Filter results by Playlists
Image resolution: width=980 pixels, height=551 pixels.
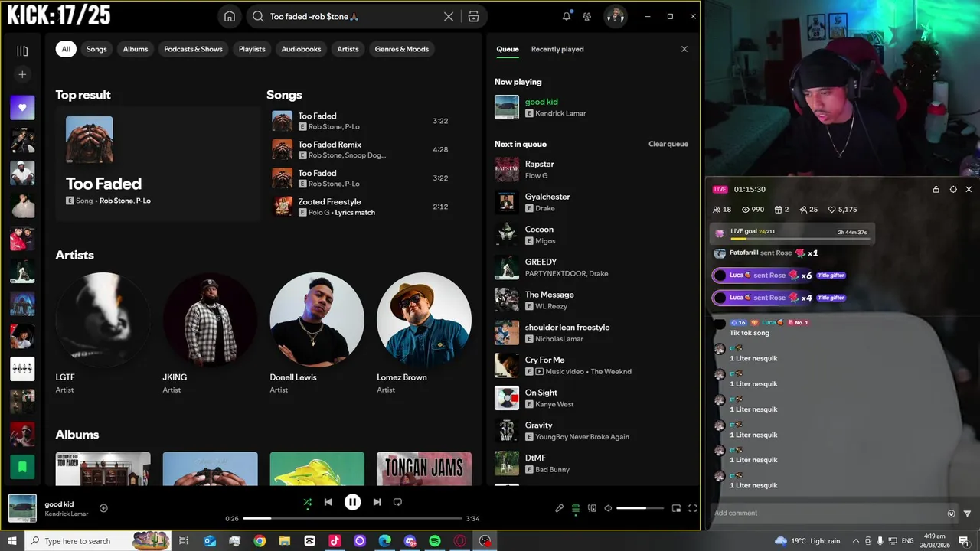point(252,49)
